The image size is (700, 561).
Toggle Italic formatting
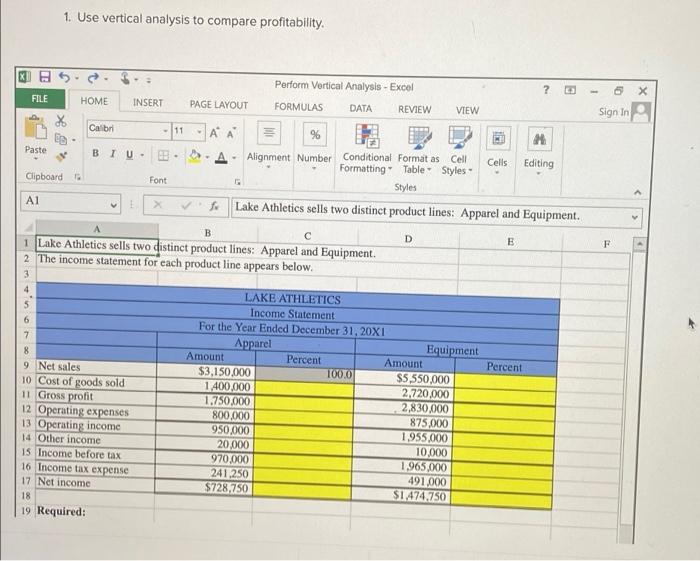click(112, 154)
